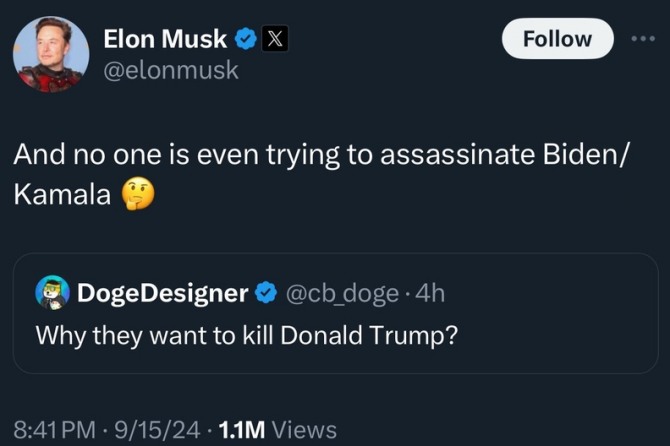Open the Elon Musk display name link
670x446 pixels.
point(165,39)
